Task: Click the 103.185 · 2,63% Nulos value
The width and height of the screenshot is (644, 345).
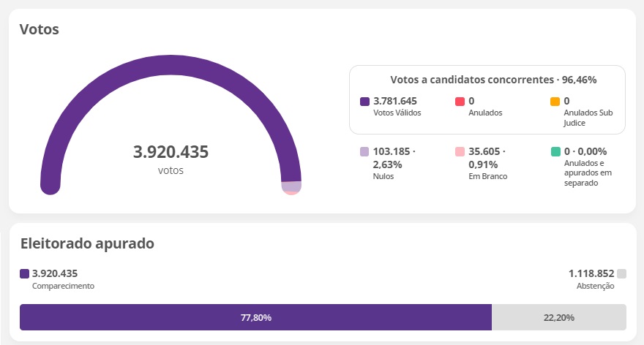Action: pyautogui.click(x=394, y=158)
